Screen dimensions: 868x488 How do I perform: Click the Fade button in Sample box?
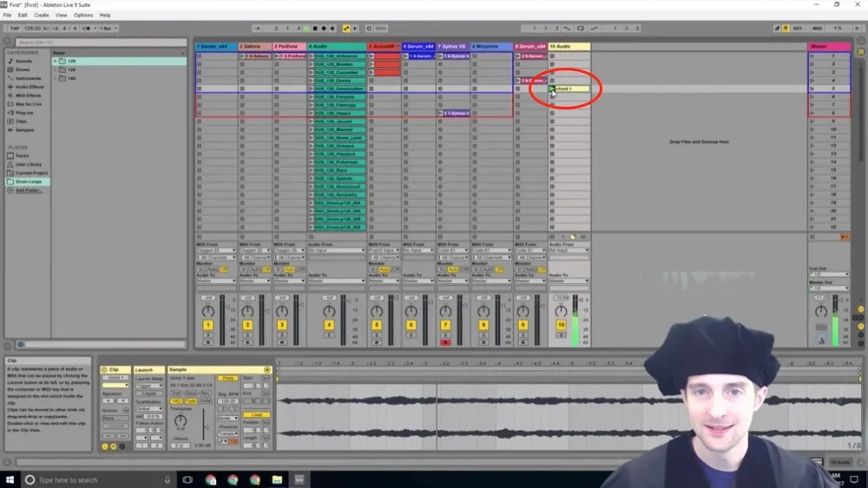coord(191,401)
